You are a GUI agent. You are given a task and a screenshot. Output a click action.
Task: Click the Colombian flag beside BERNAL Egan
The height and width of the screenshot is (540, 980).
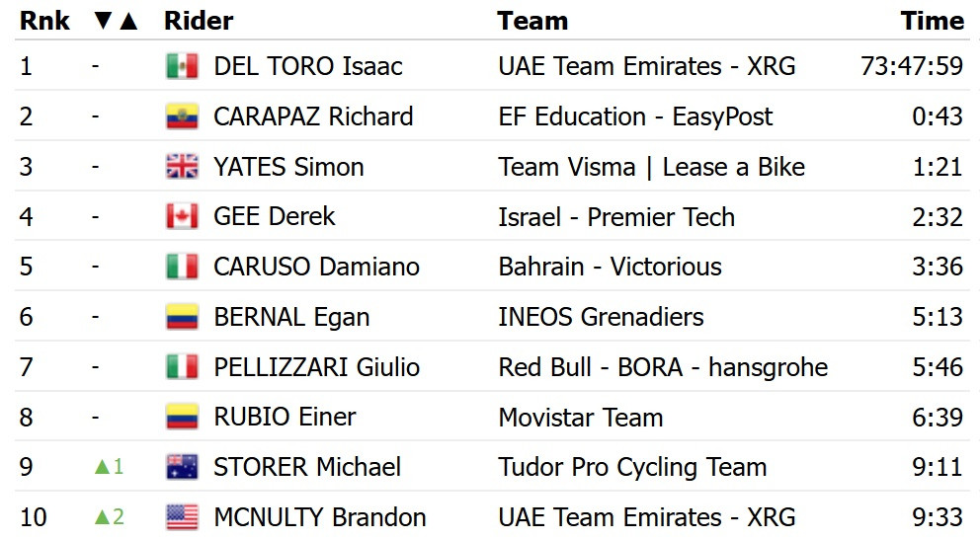click(x=182, y=317)
